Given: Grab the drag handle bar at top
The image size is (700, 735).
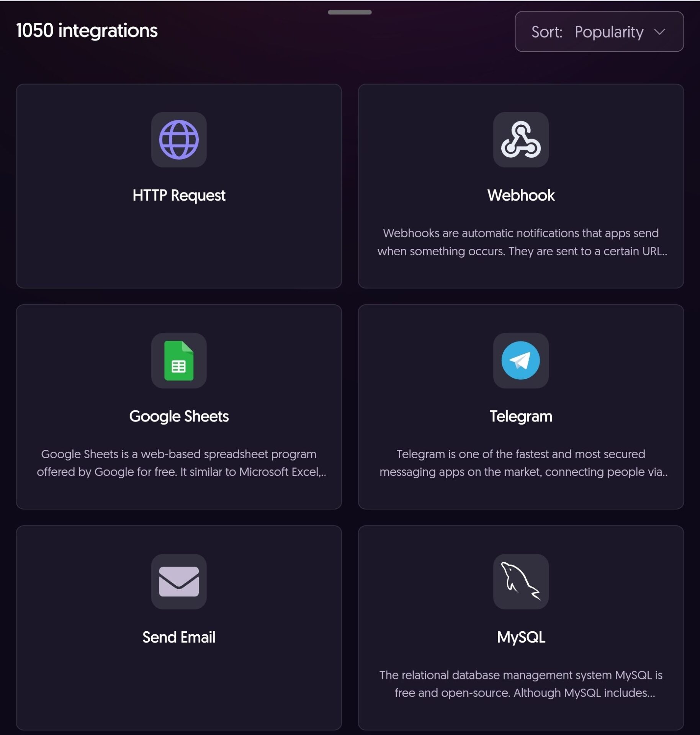Looking at the screenshot, I should pyautogui.click(x=350, y=12).
